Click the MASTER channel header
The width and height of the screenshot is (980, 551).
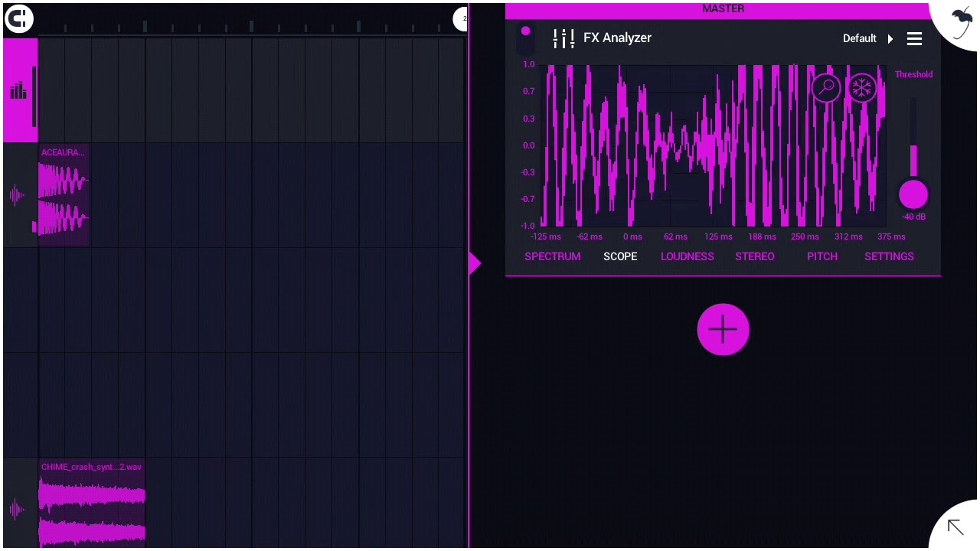pos(723,9)
